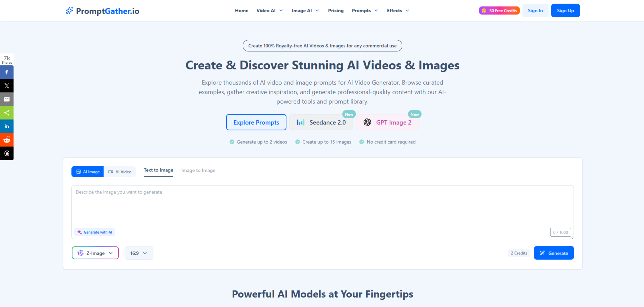Image resolution: width=644 pixels, height=307 pixels.
Task: Click the blue Generate button
Action: point(553,253)
